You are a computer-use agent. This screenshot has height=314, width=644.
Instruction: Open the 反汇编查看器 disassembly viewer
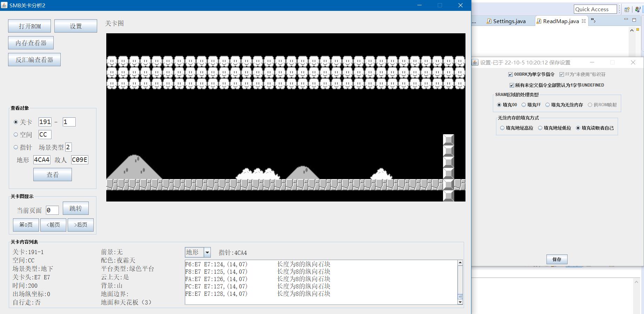point(34,60)
